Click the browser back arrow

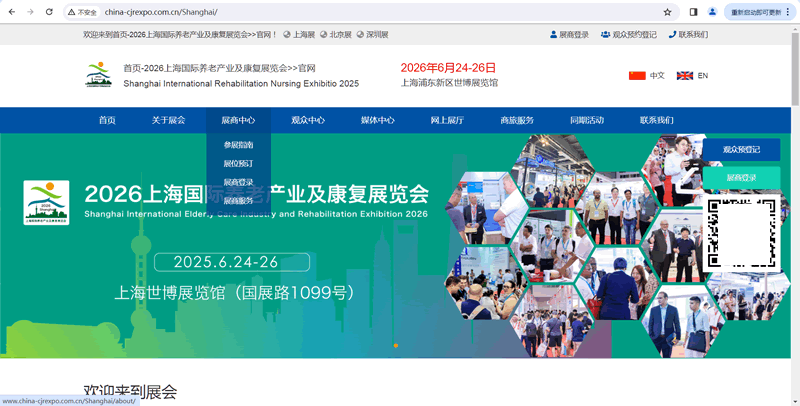pos(11,12)
